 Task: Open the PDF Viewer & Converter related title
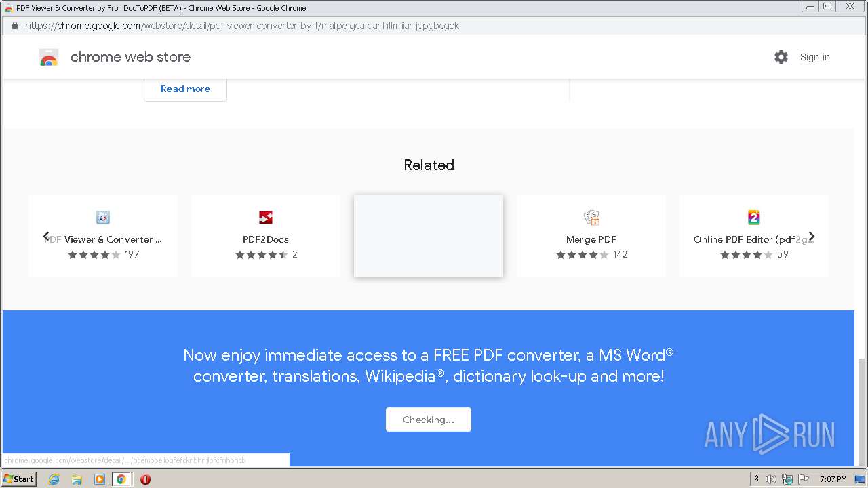(103, 239)
